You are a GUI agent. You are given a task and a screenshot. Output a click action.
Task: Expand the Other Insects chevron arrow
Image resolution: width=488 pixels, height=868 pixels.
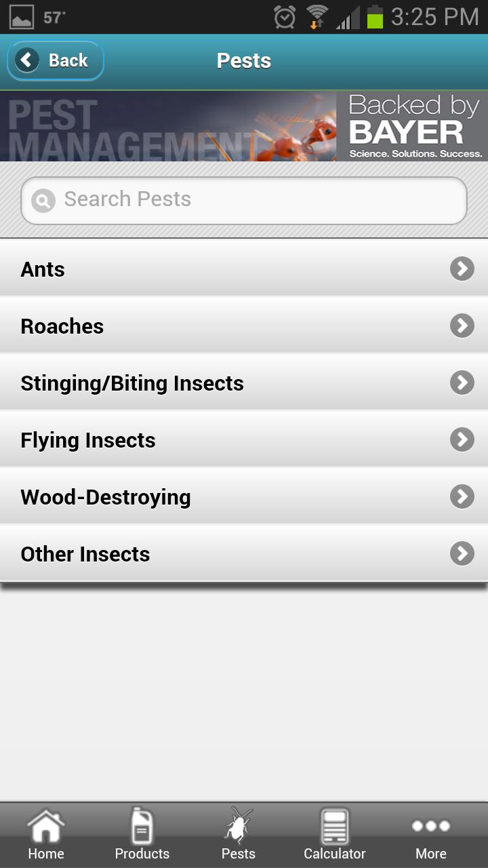[462, 554]
